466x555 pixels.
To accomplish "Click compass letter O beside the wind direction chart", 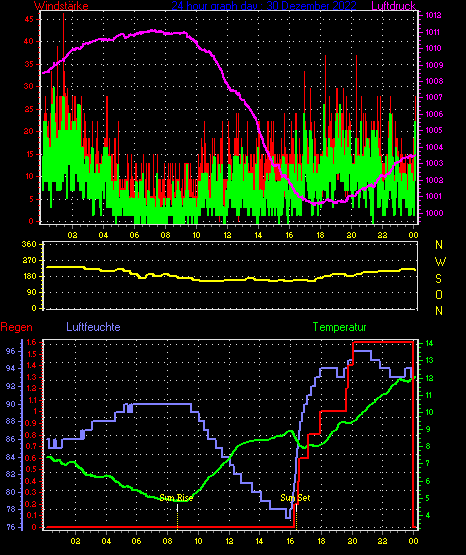I will [439, 294].
